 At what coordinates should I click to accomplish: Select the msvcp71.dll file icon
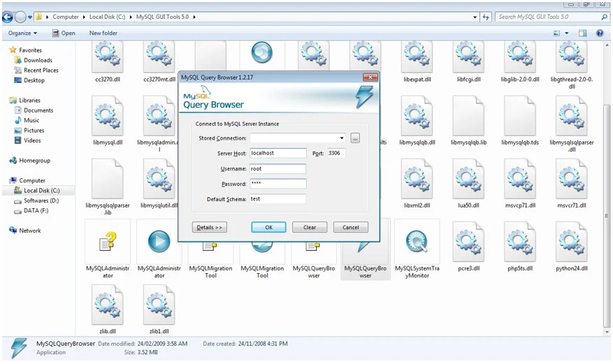click(520, 179)
